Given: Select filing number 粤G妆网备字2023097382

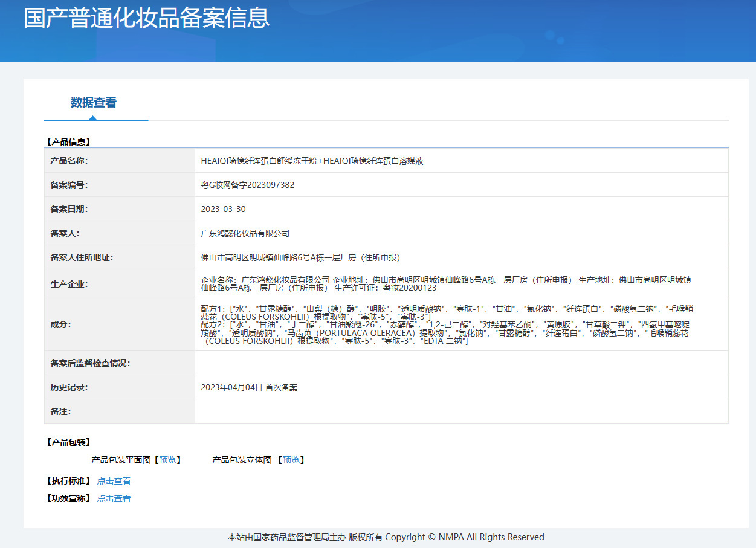Looking at the screenshot, I should click(248, 185).
